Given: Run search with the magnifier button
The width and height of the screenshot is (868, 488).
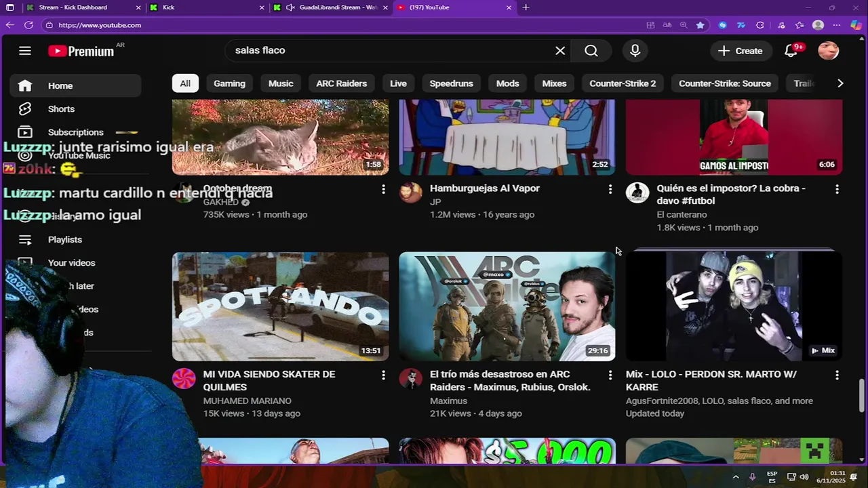Looking at the screenshot, I should pyautogui.click(x=591, y=51).
